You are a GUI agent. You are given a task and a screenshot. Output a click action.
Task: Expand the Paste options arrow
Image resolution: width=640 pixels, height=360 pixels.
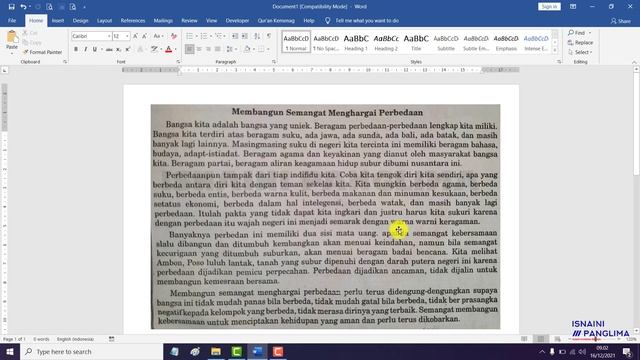click(x=12, y=53)
